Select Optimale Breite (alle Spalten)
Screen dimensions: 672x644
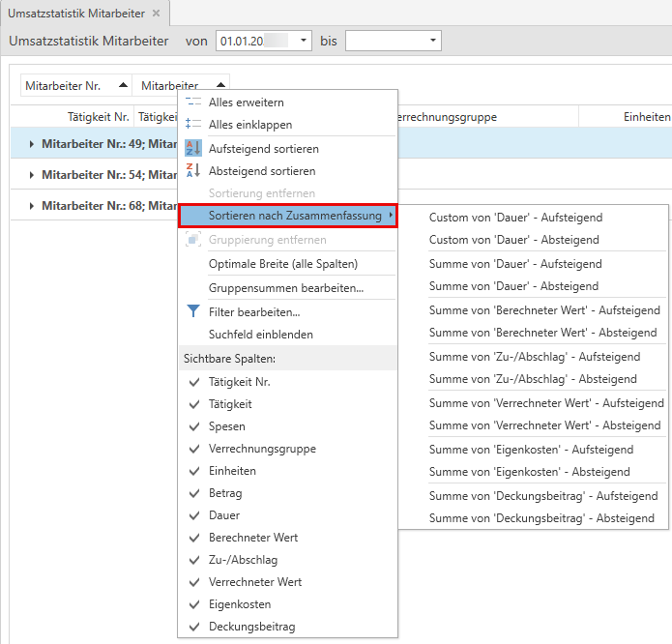point(287,264)
